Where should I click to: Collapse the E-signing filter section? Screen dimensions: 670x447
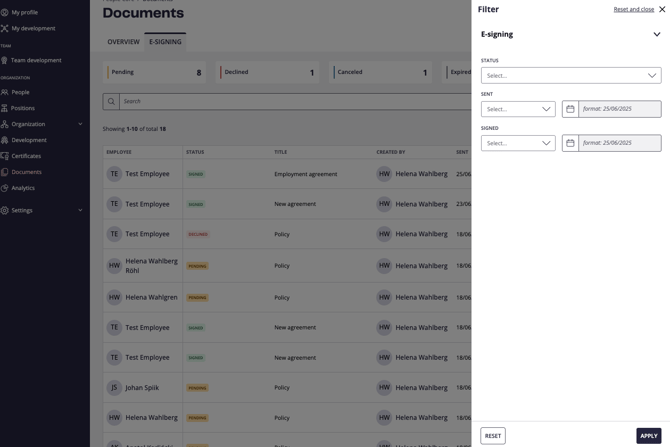pyautogui.click(x=656, y=34)
